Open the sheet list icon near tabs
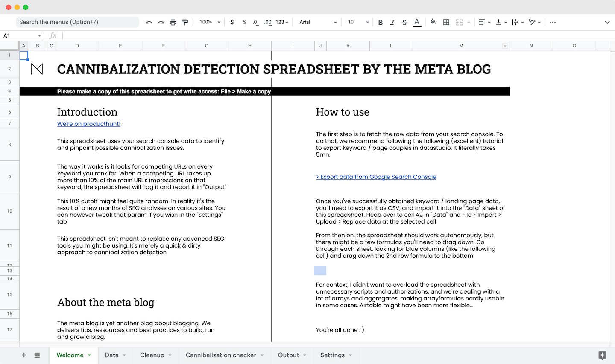615x364 pixels. 37,355
